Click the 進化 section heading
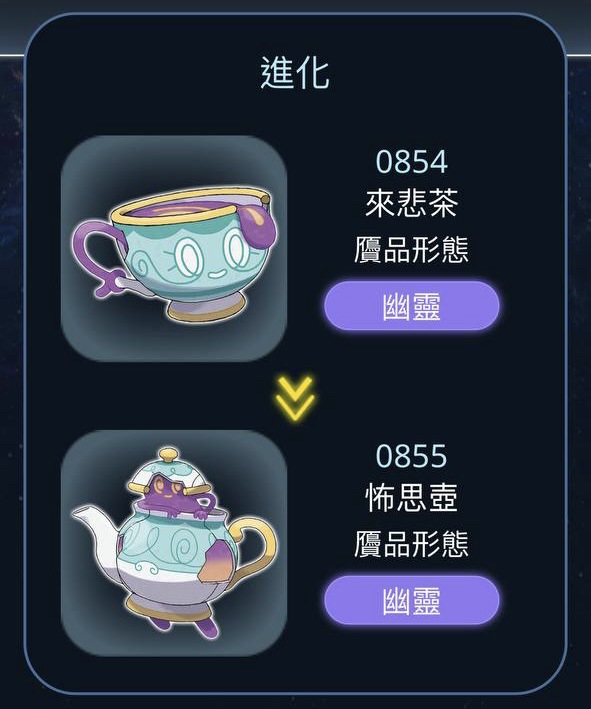591x709 pixels. pyautogui.click(x=295, y=73)
